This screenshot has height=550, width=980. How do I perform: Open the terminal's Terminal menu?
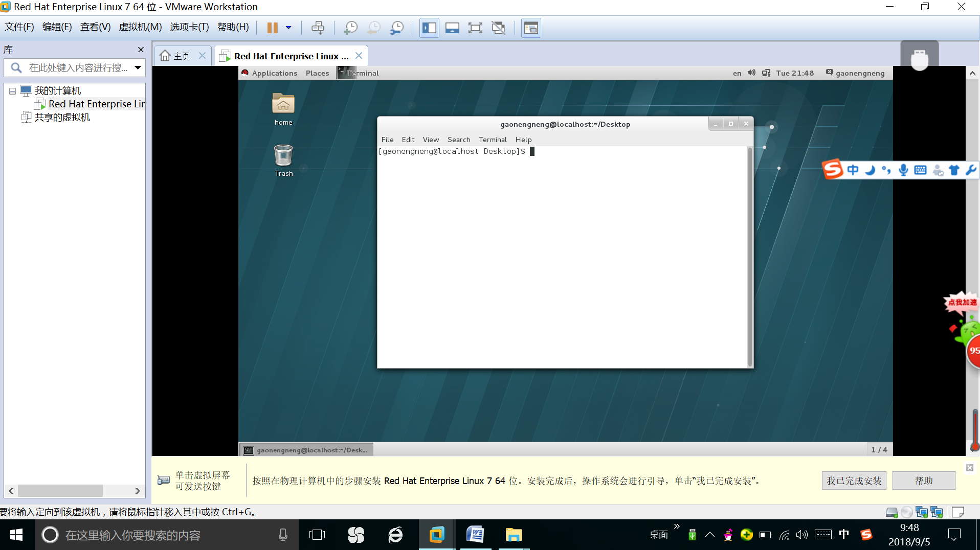coord(493,140)
